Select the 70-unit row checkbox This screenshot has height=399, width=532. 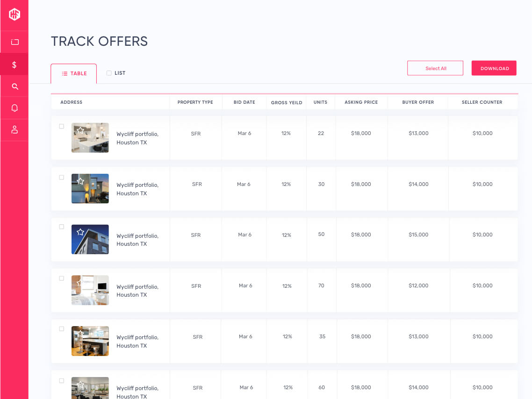click(62, 278)
